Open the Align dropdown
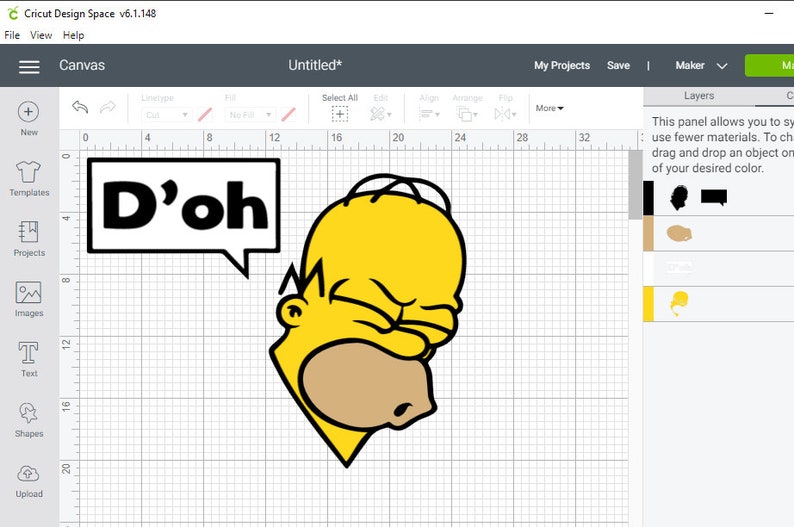 point(429,114)
